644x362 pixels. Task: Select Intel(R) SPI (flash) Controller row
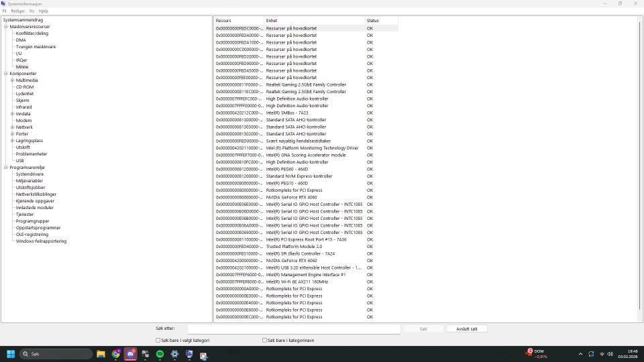pos(306,253)
